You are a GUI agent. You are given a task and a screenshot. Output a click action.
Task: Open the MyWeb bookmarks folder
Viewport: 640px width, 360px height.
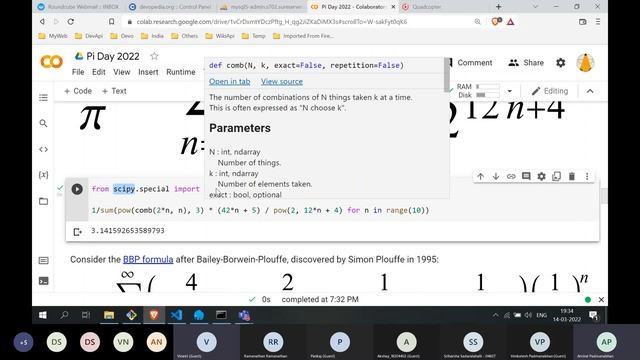pyautogui.click(x=53, y=36)
